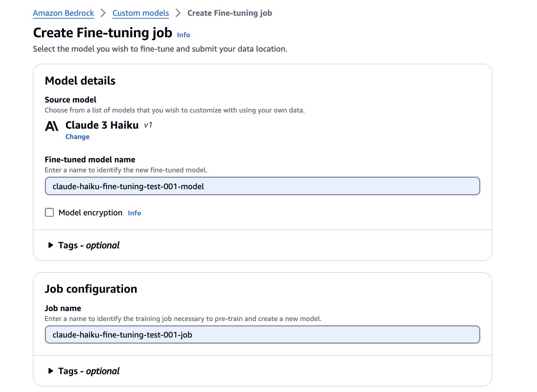The width and height of the screenshot is (537, 392).
Task: Click the Model details section heading
Action: [x=80, y=81]
